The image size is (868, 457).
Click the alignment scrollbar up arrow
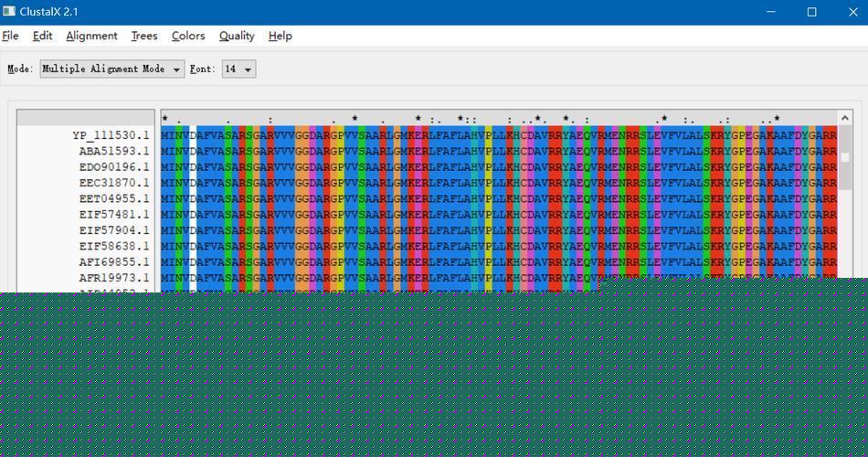[845, 118]
